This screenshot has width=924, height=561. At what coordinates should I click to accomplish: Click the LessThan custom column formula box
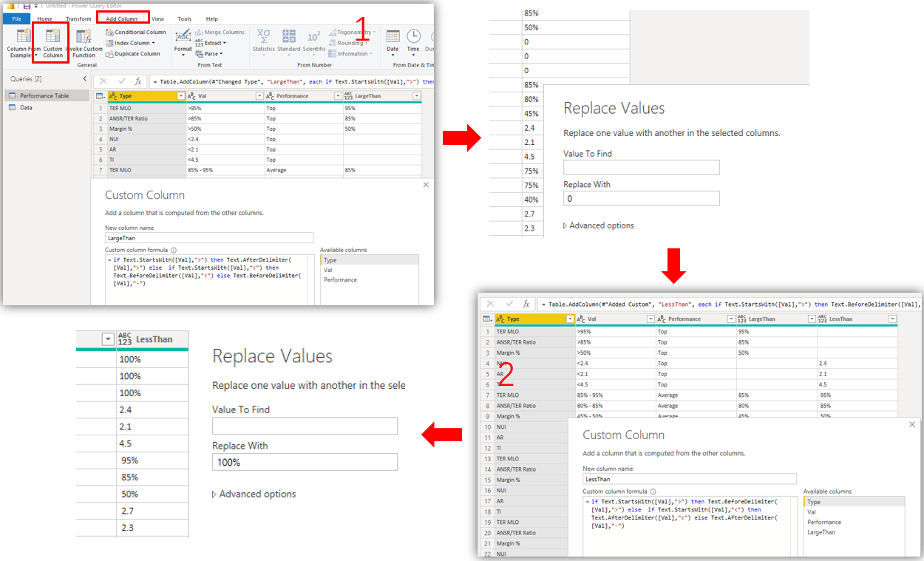coord(690,526)
